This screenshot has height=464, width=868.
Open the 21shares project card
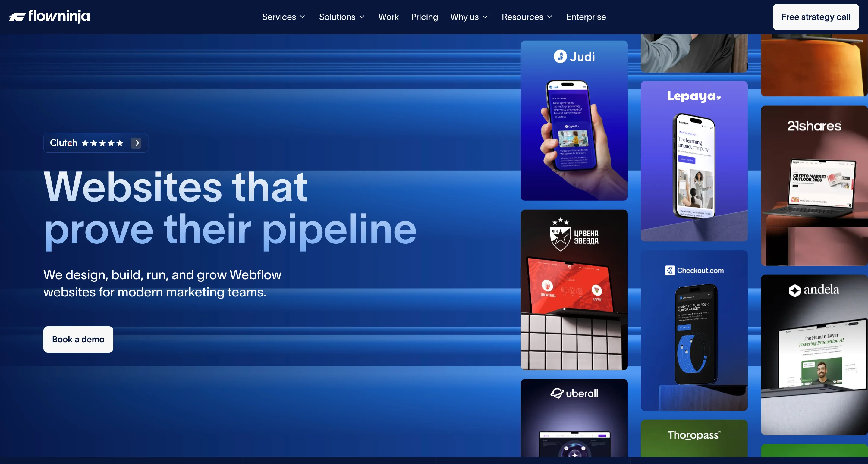(x=814, y=186)
